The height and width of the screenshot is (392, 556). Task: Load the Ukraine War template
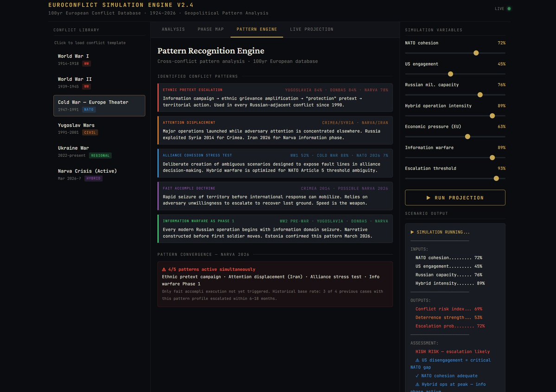(99, 152)
